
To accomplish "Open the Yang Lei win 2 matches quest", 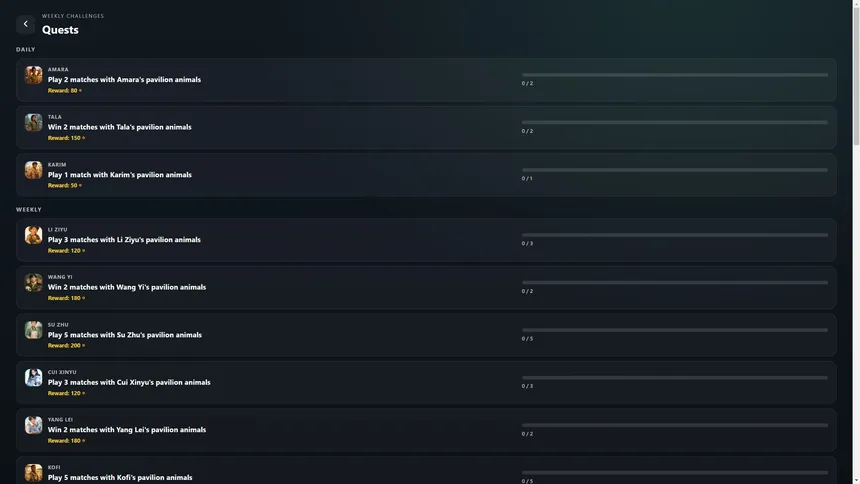I will pyautogui.click(x=426, y=430).
